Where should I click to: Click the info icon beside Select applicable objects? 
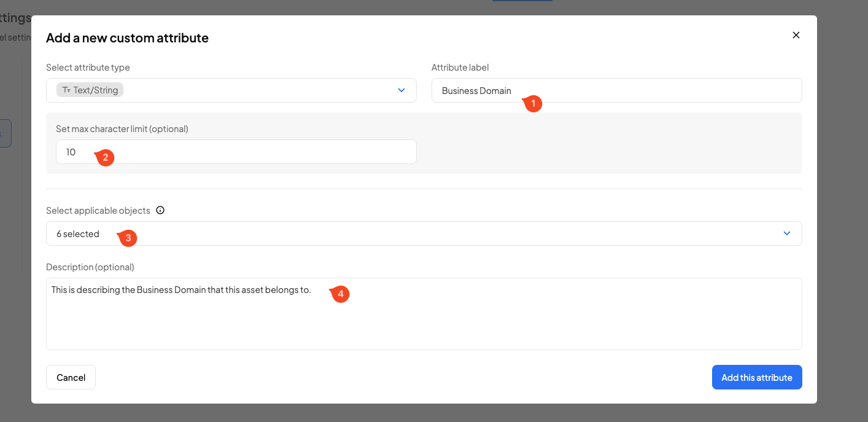pyautogui.click(x=160, y=210)
